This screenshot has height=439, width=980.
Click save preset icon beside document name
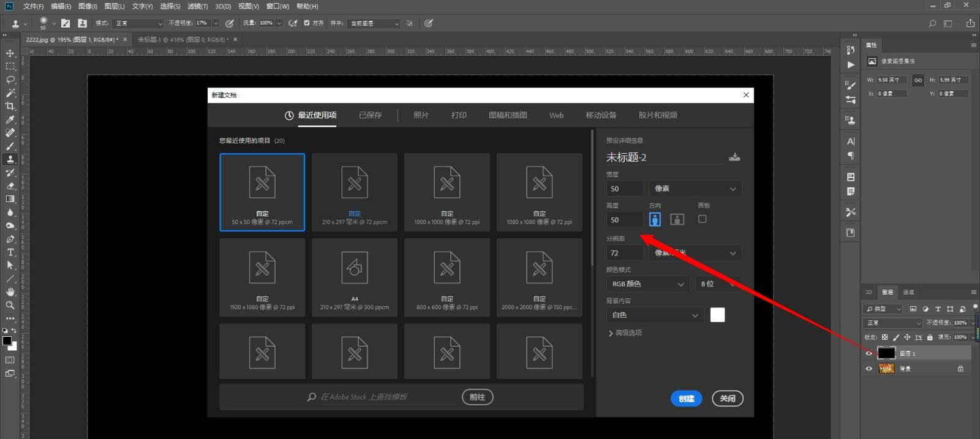pyautogui.click(x=734, y=157)
